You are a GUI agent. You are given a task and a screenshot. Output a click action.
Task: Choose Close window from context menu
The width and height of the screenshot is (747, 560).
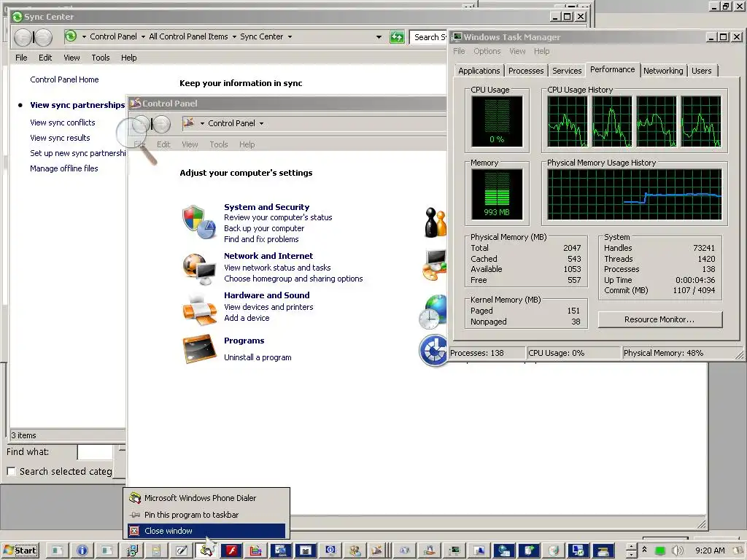click(x=206, y=531)
